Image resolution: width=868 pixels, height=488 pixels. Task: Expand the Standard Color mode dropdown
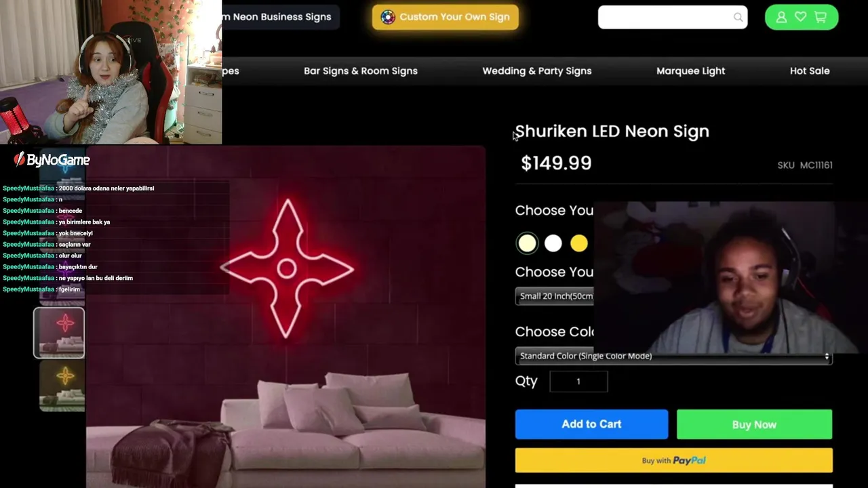pos(673,356)
